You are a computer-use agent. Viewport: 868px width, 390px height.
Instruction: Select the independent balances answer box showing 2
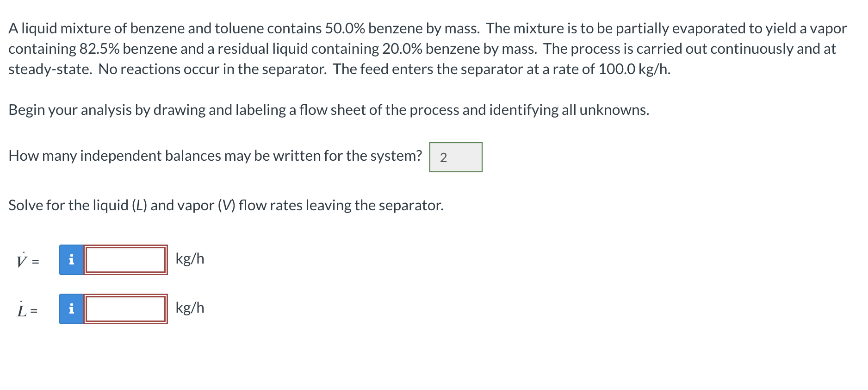point(456,157)
